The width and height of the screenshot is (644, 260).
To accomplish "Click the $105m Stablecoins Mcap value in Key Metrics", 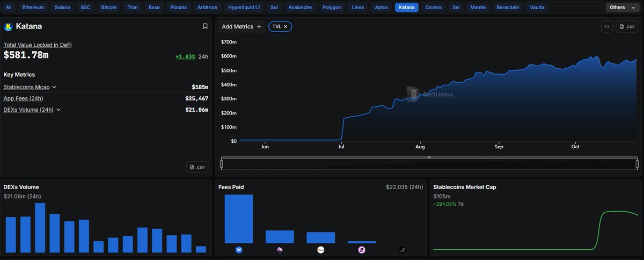I will coord(200,87).
